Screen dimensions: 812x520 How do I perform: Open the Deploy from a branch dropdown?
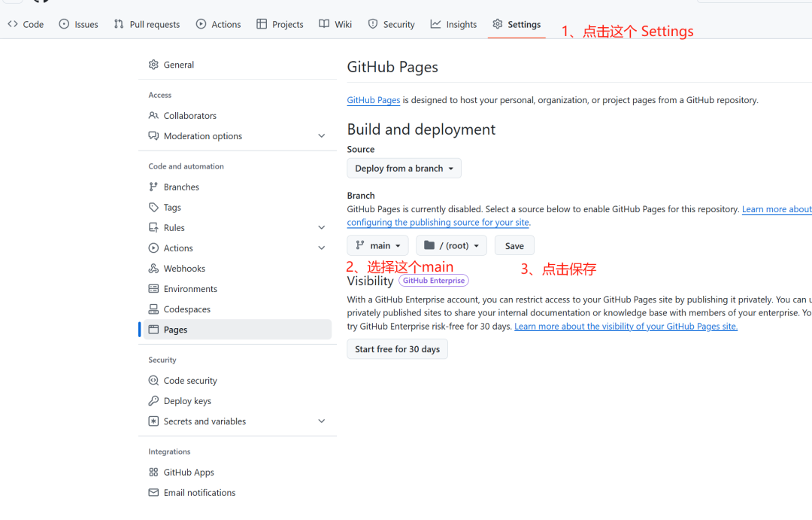point(404,169)
